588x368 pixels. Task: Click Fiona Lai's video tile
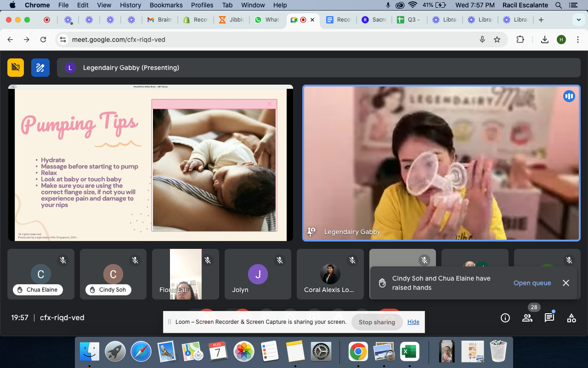186,274
